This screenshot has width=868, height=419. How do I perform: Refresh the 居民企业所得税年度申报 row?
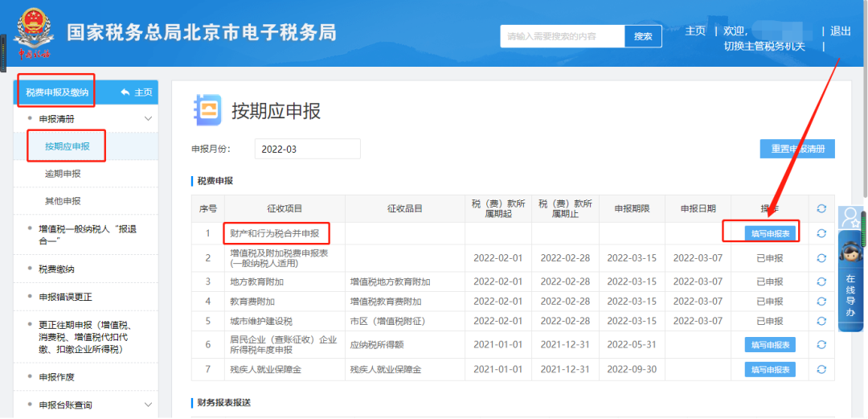[821, 345]
